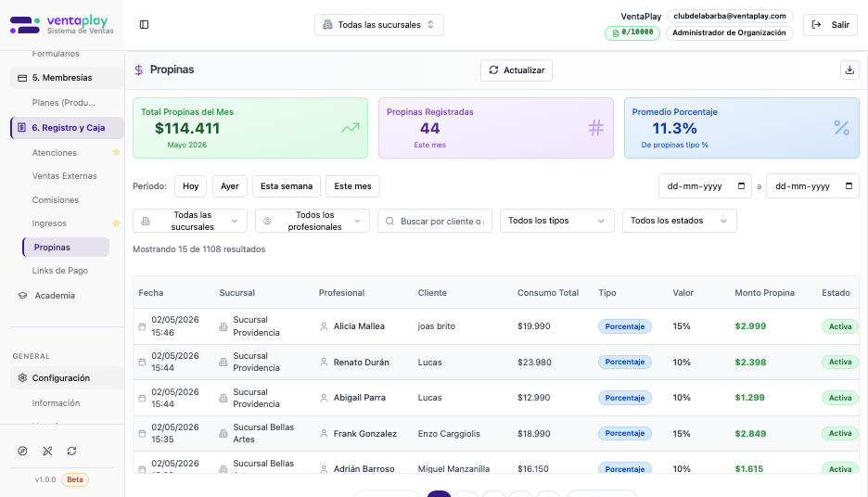Click the Academia graduation cap icon
Screen dimensions: 868x497
(22, 296)
